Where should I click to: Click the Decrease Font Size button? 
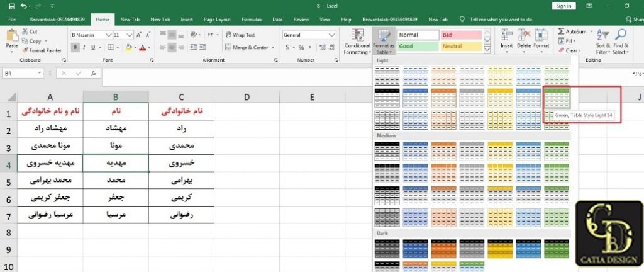tap(147, 35)
